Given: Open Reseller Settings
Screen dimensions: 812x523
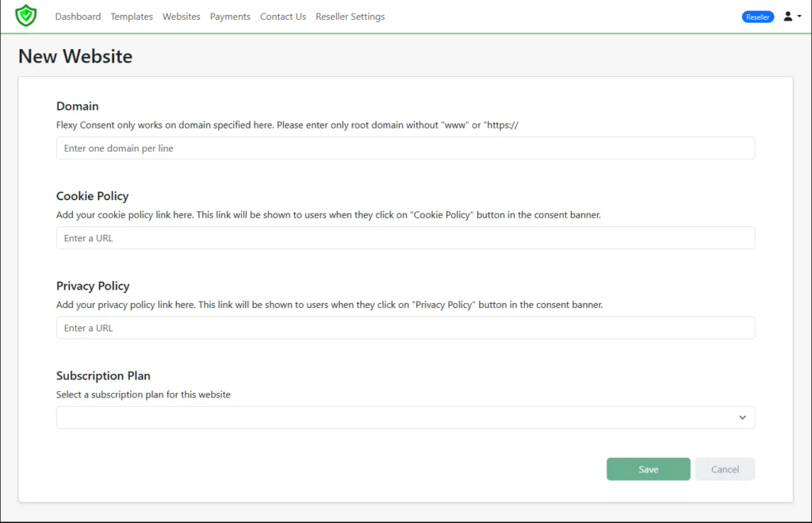Looking at the screenshot, I should click(350, 17).
